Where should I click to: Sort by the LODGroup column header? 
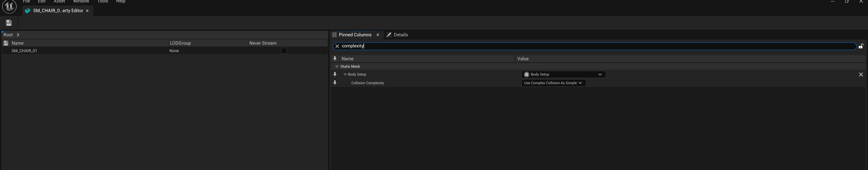point(180,43)
